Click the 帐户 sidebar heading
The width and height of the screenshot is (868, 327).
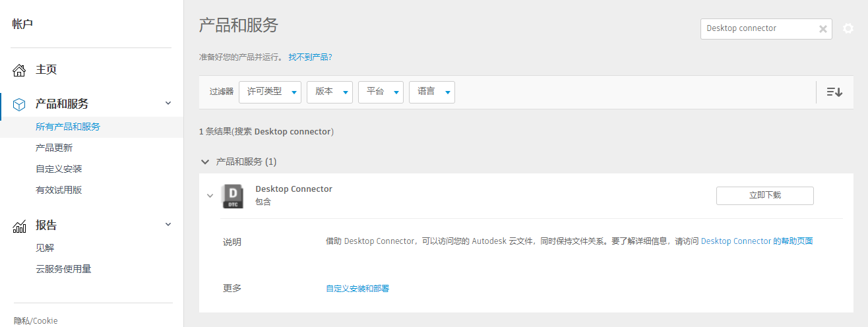22,24
